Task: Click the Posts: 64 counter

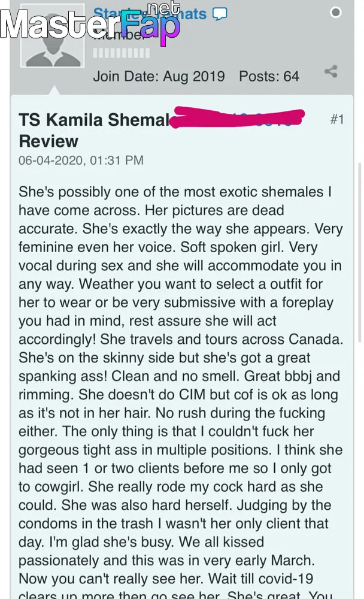Action: 269,76
